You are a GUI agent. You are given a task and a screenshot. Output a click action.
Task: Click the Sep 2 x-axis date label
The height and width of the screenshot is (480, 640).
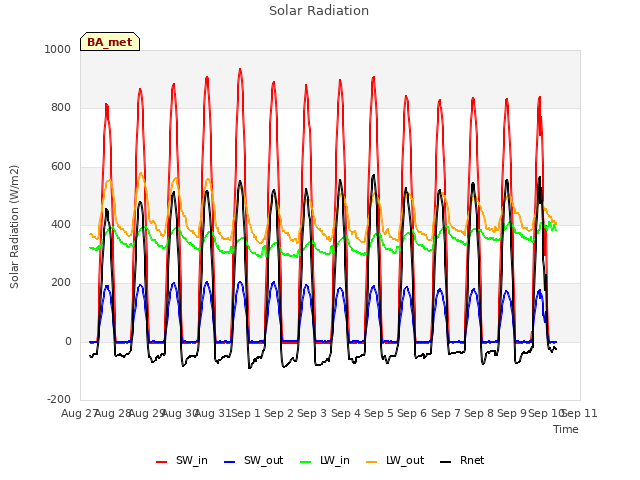coord(279,413)
